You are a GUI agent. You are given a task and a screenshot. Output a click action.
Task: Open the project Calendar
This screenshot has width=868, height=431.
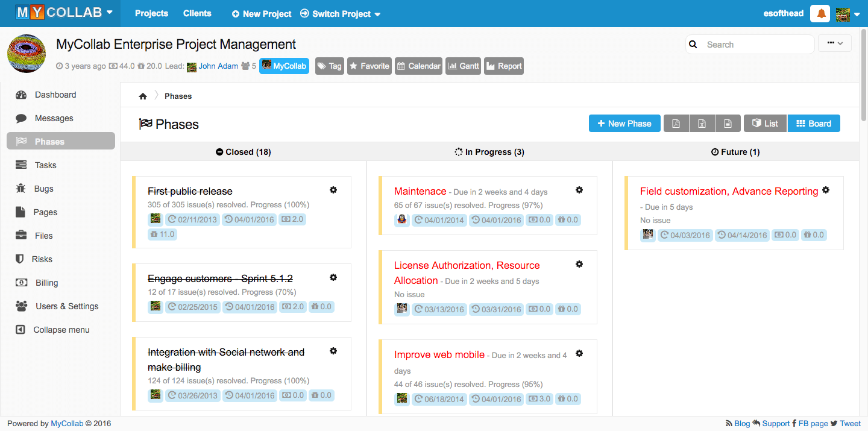(x=418, y=66)
